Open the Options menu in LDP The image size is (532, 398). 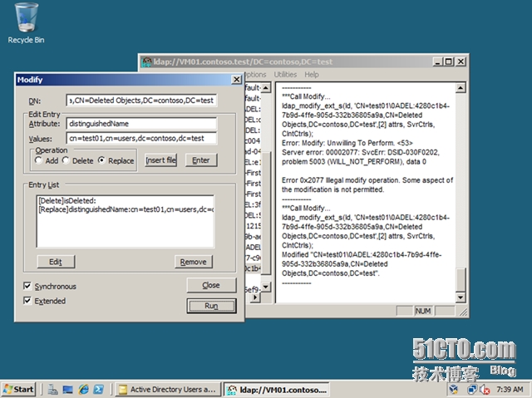pos(255,75)
